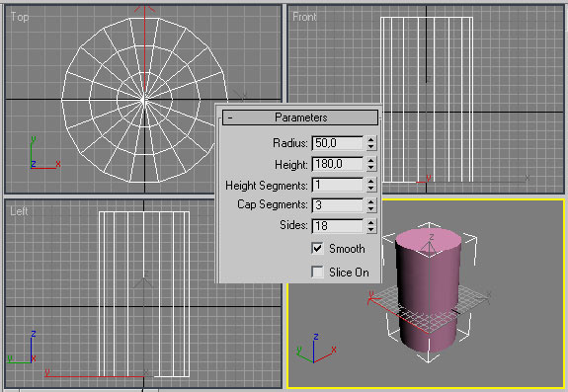Enable the Slice On checkbox
Image resolution: width=568 pixels, height=392 pixels.
[x=317, y=272]
